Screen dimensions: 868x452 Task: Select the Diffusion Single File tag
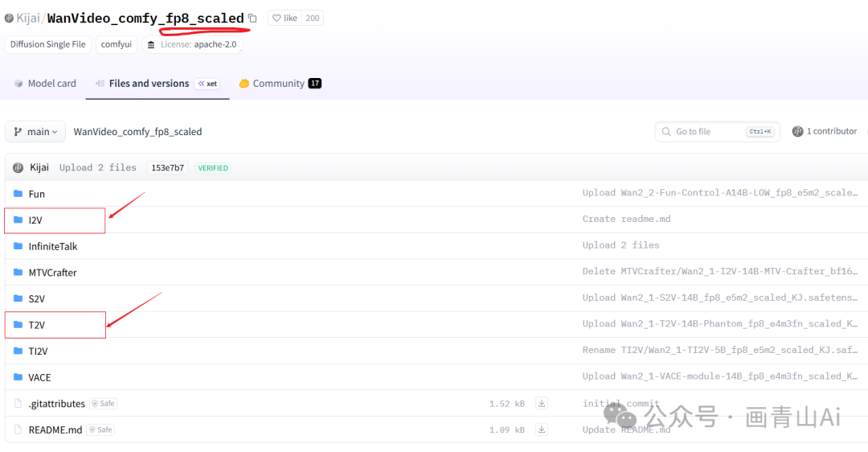pyautogui.click(x=47, y=44)
